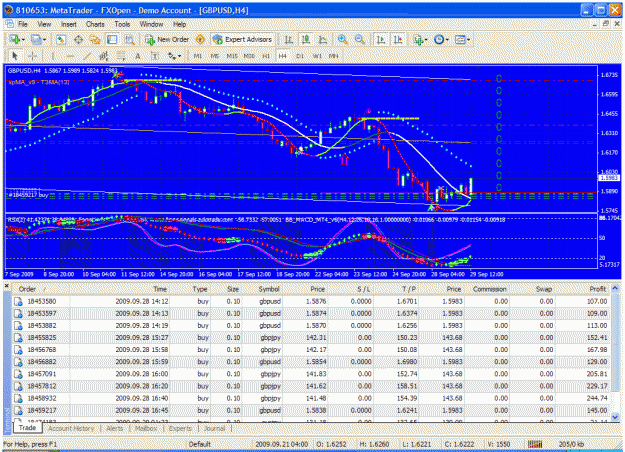Select the cursor arrow tool
The image size is (625, 452).
point(15,56)
